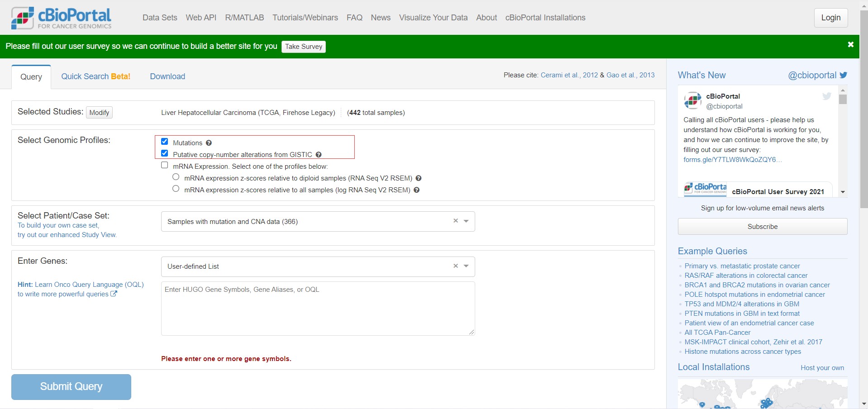Open MSK-IMPACT clinical cohort query

pyautogui.click(x=754, y=342)
